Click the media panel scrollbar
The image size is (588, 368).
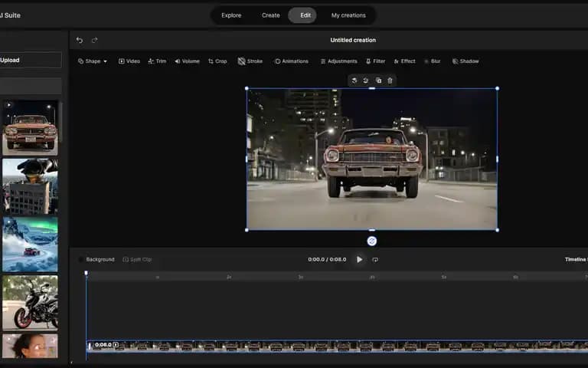coord(60,122)
